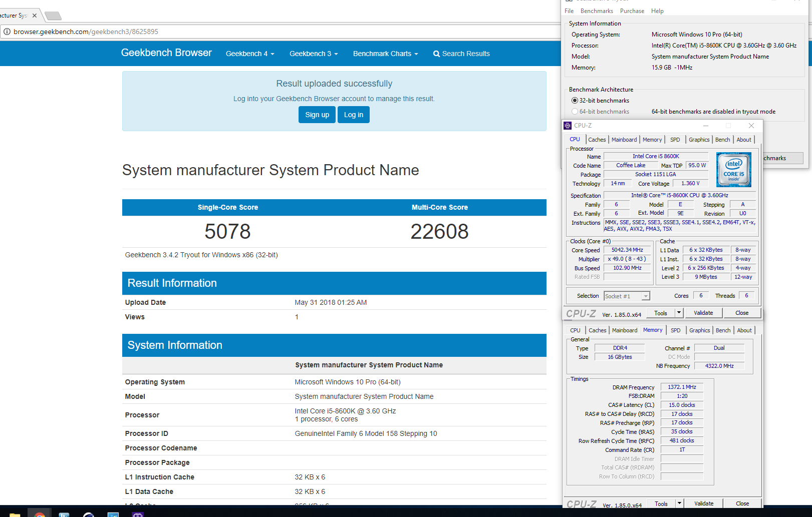Click the multiplier value x 49.0 (8 - 43)
Image resolution: width=812 pixels, height=517 pixels.
(627, 259)
